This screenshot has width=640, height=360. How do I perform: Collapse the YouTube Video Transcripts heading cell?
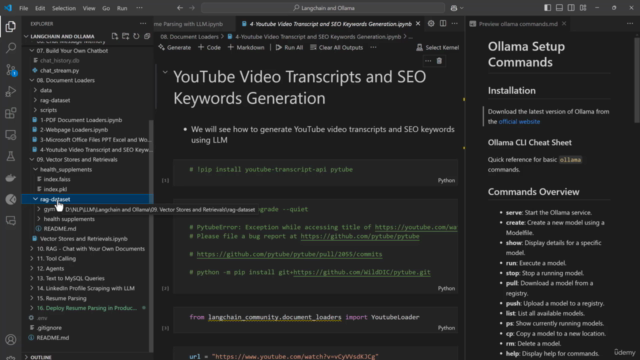[x=165, y=73]
